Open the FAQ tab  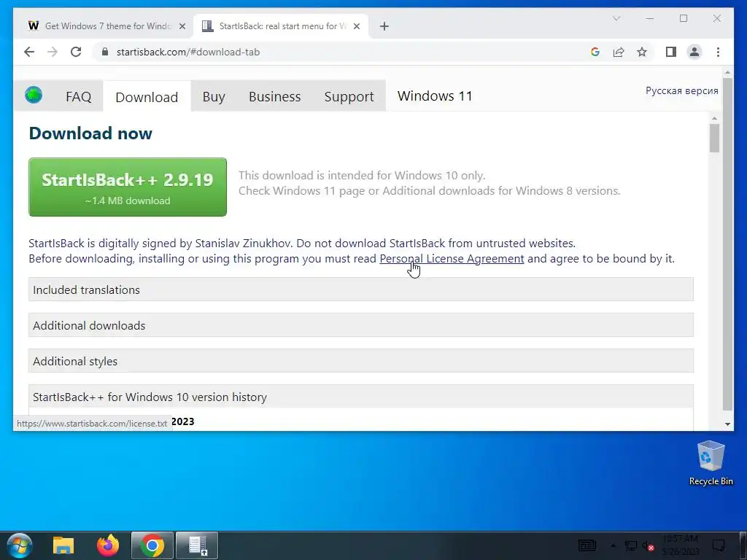79,97
